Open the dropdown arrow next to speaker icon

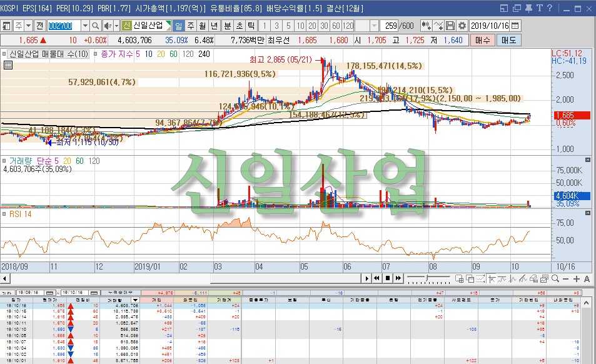(x=117, y=26)
